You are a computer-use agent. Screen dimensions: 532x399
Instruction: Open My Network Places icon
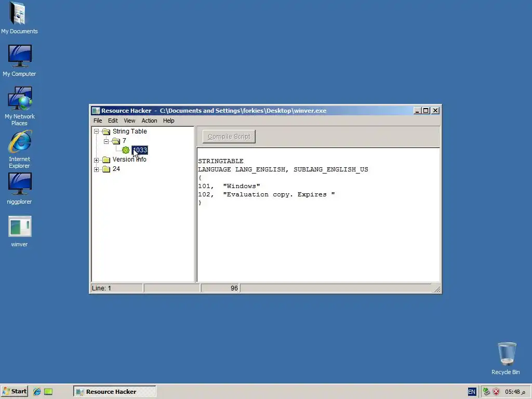pyautogui.click(x=19, y=106)
